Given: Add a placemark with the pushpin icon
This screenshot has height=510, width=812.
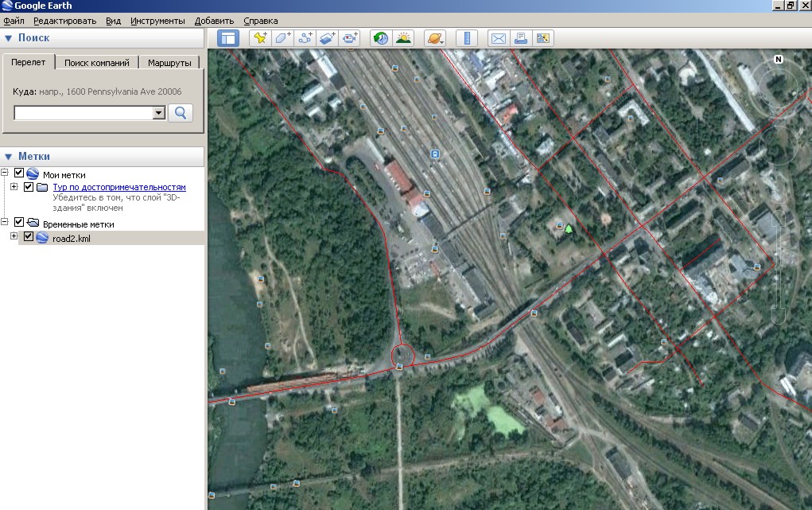Looking at the screenshot, I should click(x=260, y=37).
